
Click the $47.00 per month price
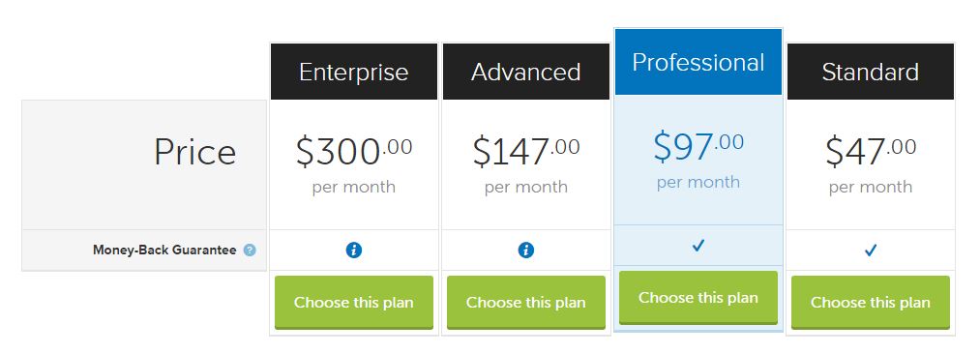click(x=871, y=164)
